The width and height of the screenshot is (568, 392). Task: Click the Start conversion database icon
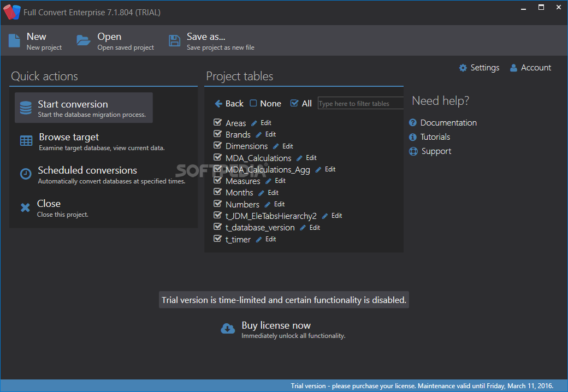tap(26, 108)
